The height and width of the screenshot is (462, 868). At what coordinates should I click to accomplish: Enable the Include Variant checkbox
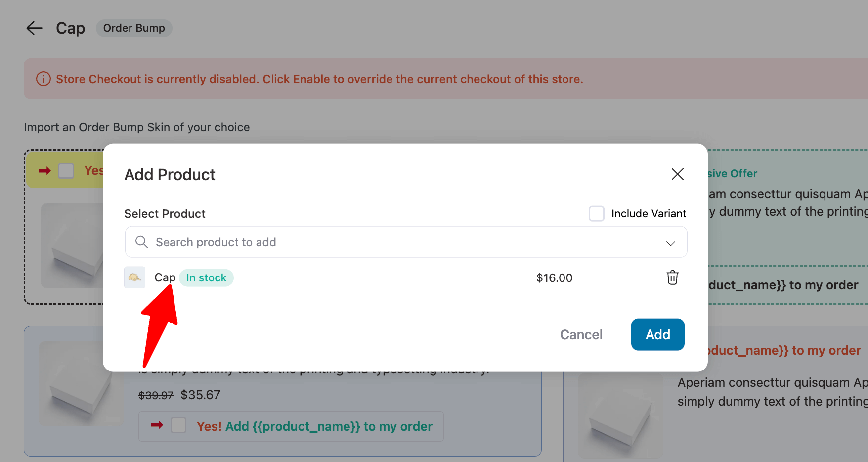pos(597,213)
